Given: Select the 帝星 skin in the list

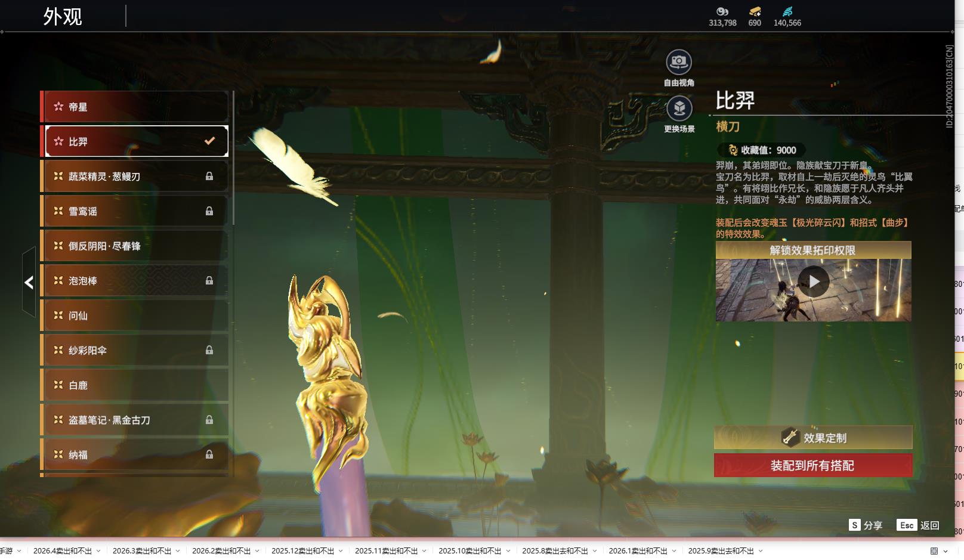Looking at the screenshot, I should pos(134,107).
